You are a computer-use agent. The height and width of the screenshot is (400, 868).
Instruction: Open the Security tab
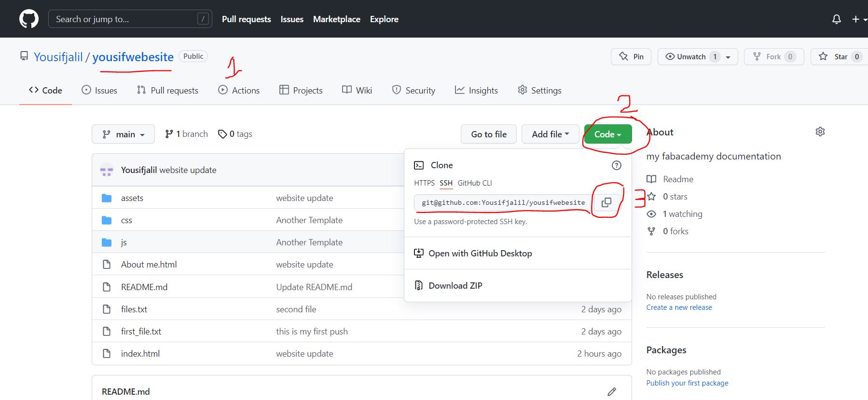(413, 90)
